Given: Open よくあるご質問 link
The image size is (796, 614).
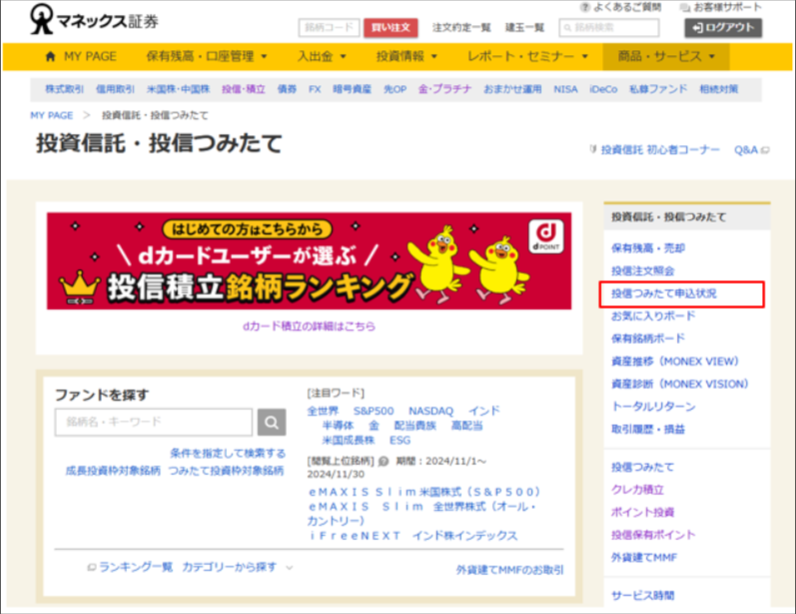Looking at the screenshot, I should [x=621, y=7].
